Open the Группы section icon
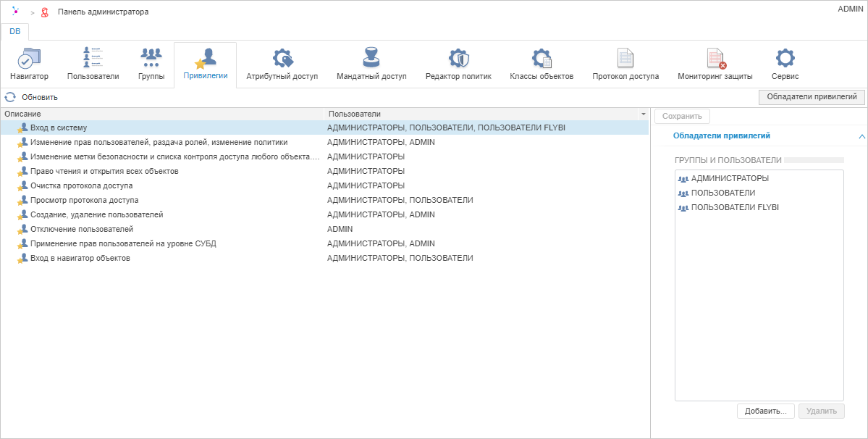 [151, 59]
